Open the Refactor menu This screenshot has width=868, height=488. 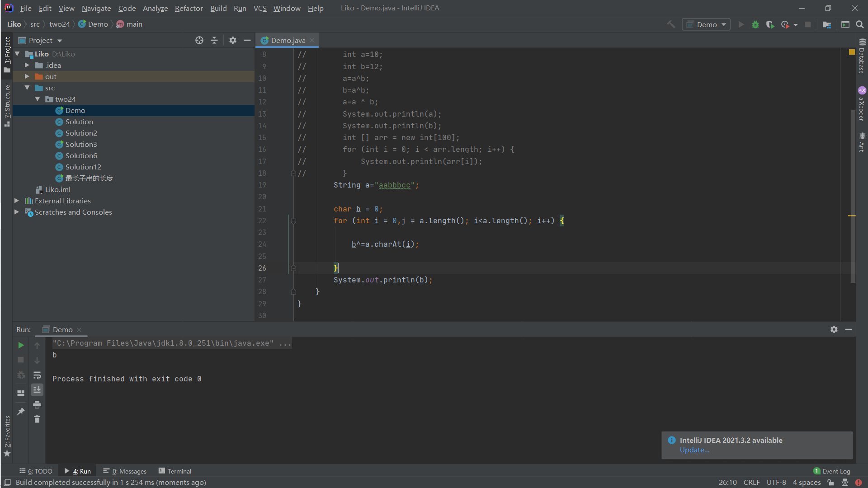coord(189,8)
